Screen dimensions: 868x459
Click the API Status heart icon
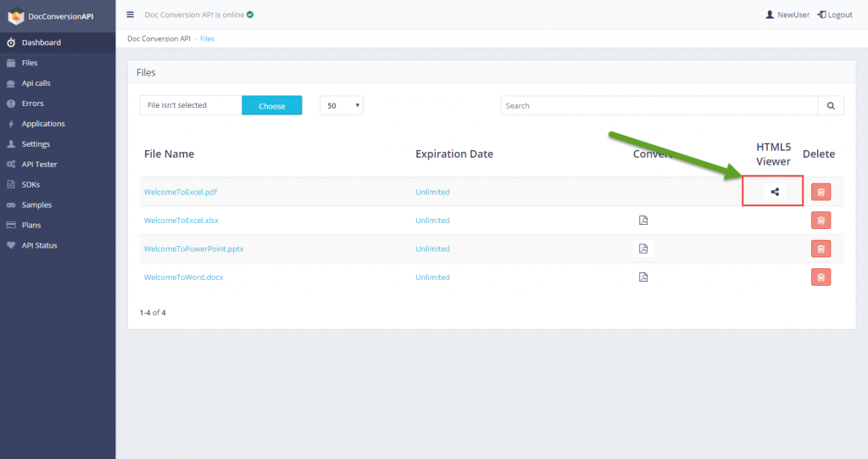tap(11, 245)
